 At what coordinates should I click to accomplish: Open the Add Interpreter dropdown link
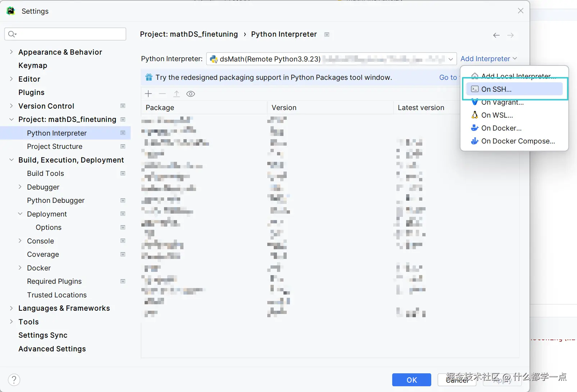pyautogui.click(x=489, y=59)
